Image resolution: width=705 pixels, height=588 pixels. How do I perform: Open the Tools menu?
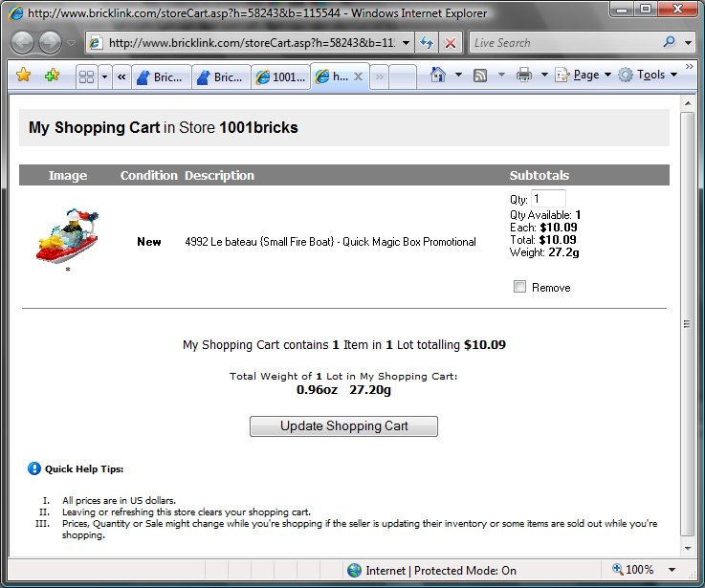(648, 75)
